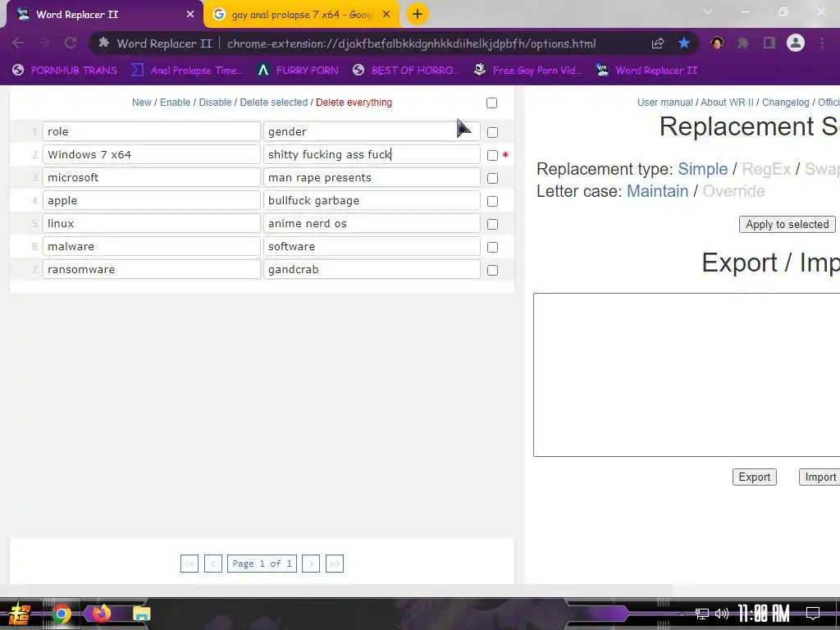Check the box for the apple row

(493, 202)
